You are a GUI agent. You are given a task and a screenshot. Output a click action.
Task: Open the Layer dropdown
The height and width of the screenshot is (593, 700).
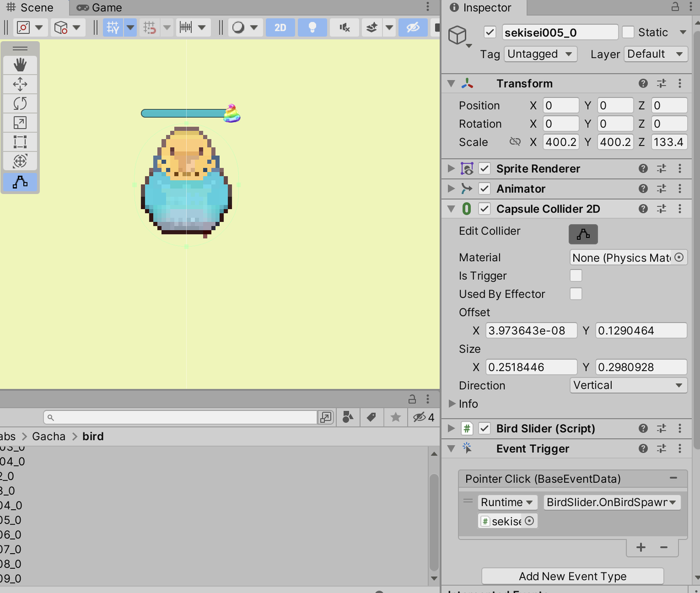pos(655,54)
